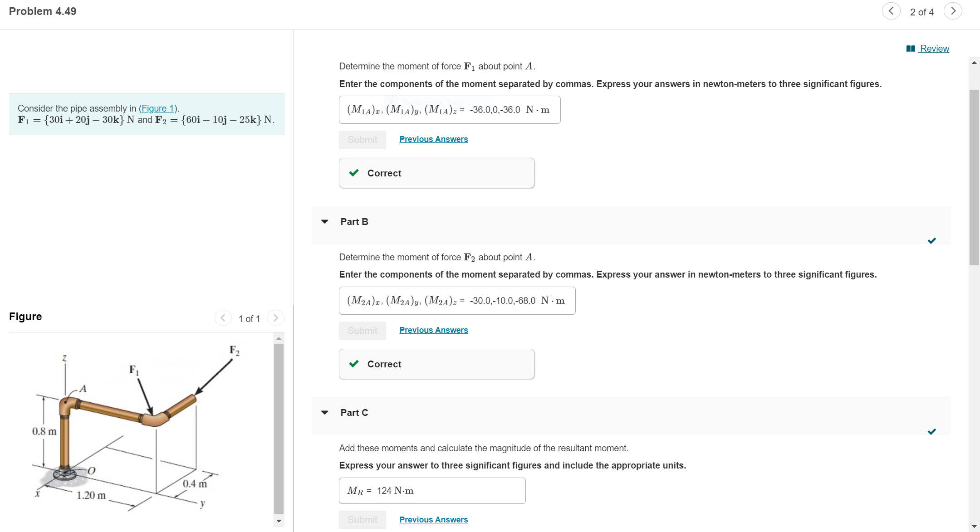Click previous figure arrow button
The width and height of the screenshot is (980, 532).
(x=223, y=318)
